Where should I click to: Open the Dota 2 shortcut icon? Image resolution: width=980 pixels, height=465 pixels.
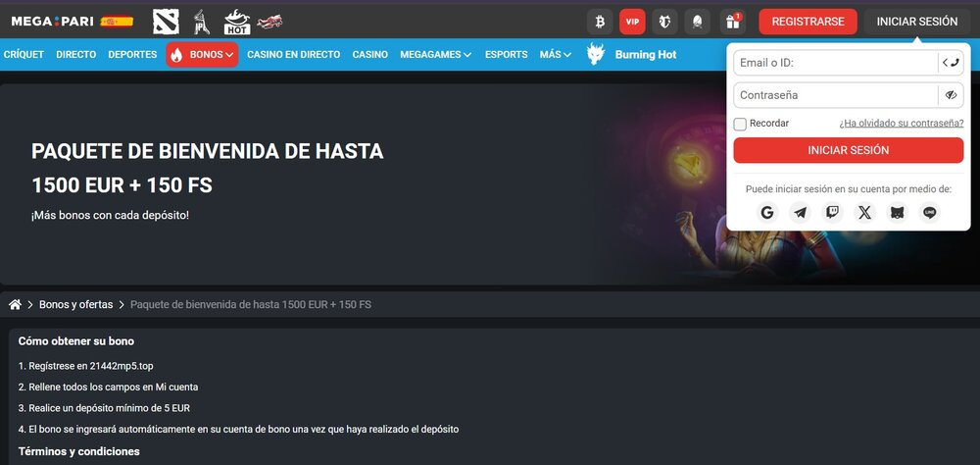(166, 22)
